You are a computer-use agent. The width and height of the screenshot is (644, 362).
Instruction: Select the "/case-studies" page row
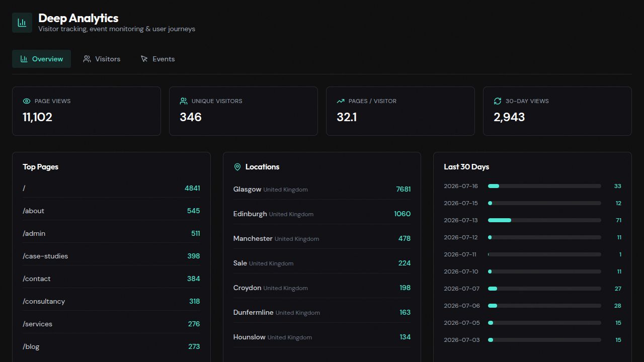tap(111, 256)
